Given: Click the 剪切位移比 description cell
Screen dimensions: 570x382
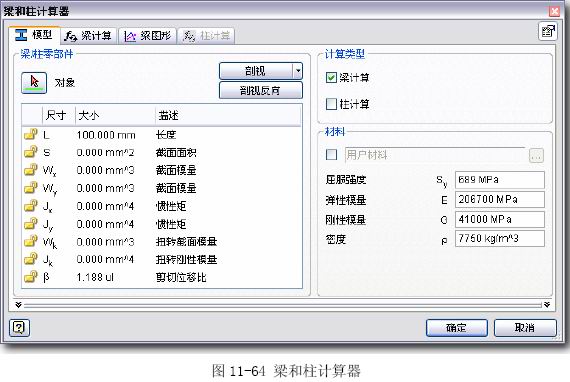Looking at the screenshot, I should 181,278.
